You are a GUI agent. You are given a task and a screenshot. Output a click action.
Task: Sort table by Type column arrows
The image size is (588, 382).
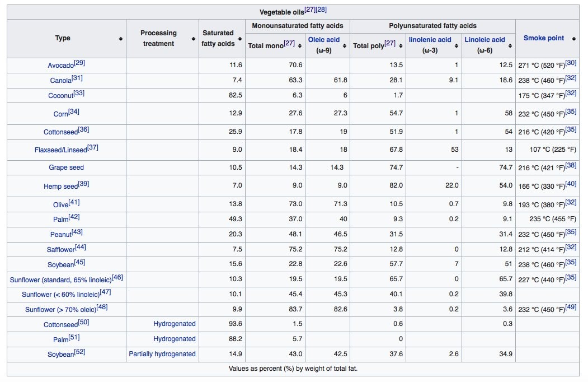point(121,39)
